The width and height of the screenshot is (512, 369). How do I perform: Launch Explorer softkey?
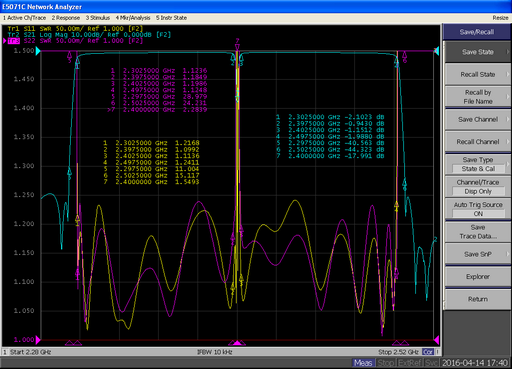478,277
